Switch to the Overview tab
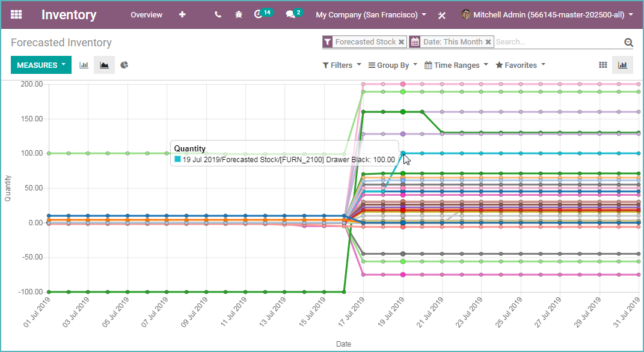 [146, 14]
